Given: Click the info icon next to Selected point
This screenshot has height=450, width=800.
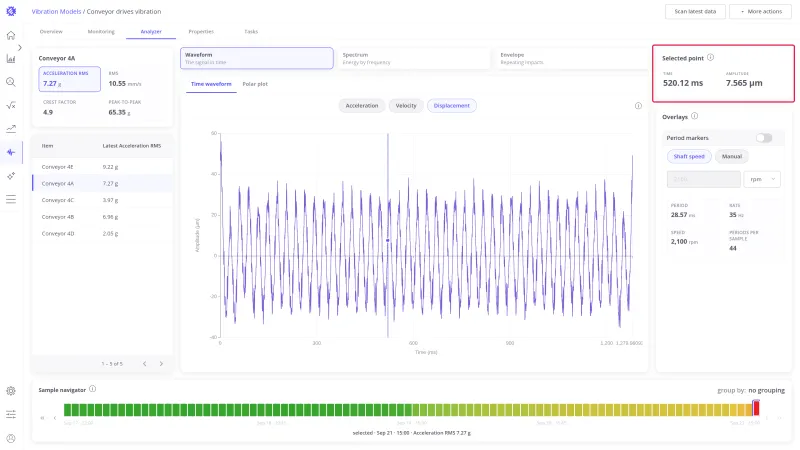Looking at the screenshot, I should click(x=710, y=58).
